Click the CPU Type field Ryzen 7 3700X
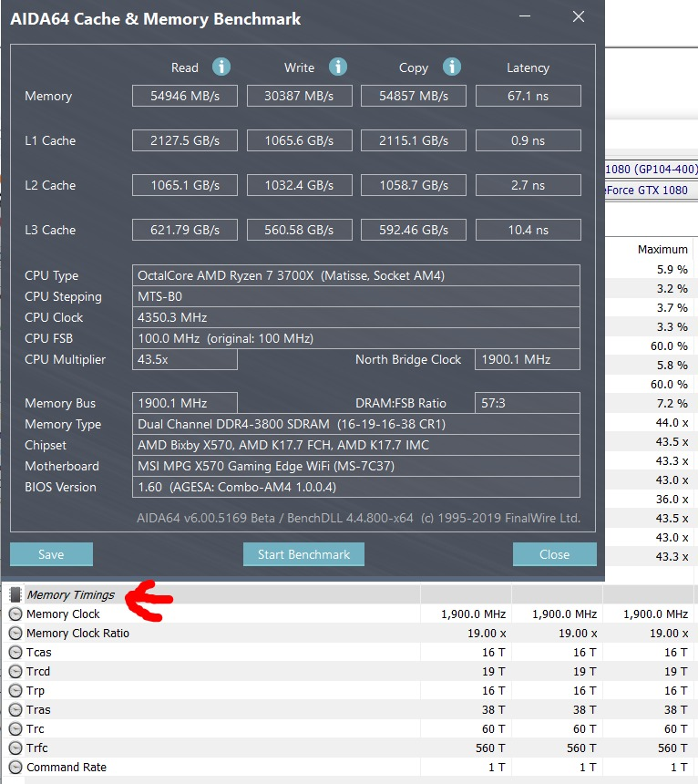The width and height of the screenshot is (698, 784). pos(356,275)
